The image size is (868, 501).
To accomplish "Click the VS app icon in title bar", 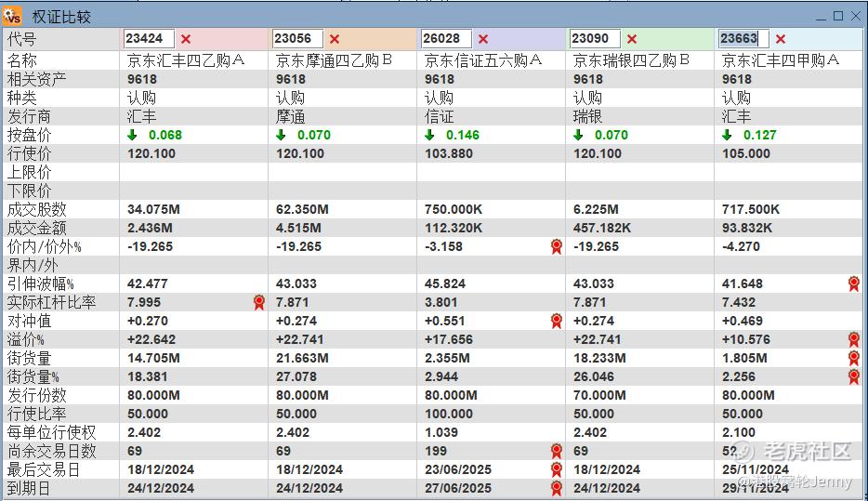I will pyautogui.click(x=12, y=16).
